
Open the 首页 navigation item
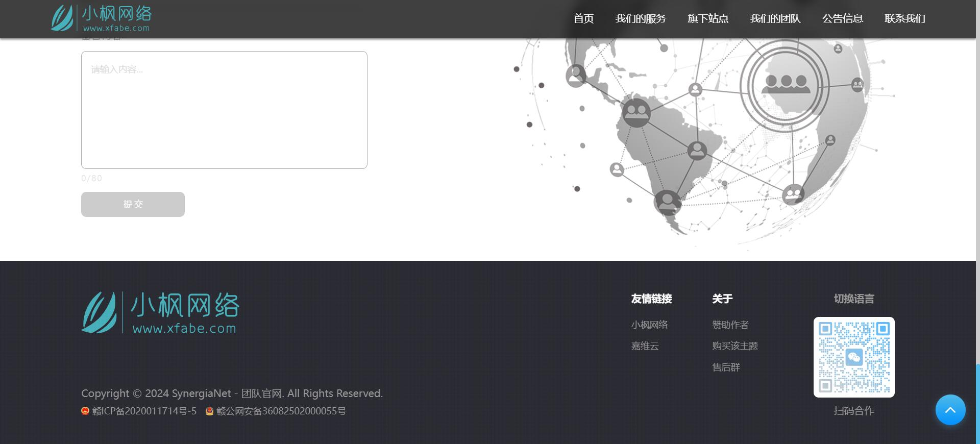point(583,19)
